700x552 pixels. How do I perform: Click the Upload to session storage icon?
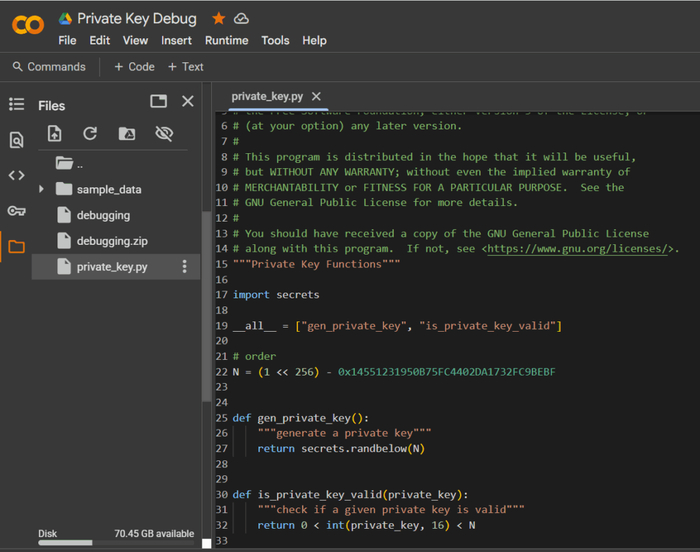[x=55, y=134]
